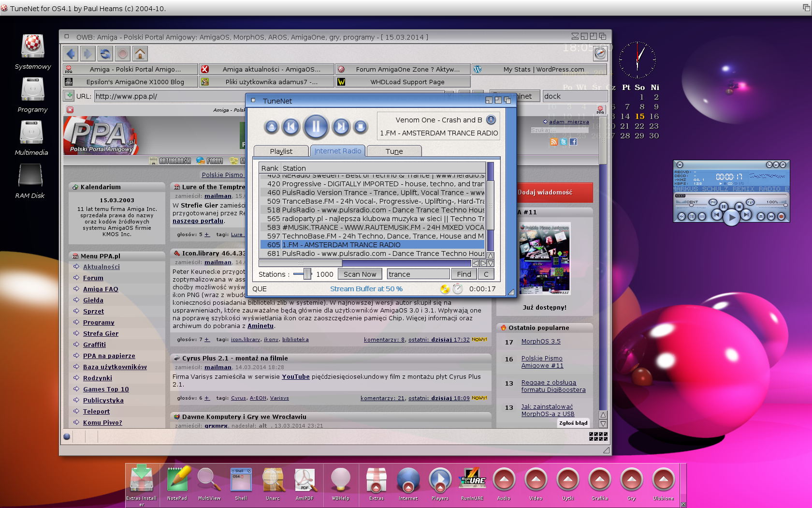Click the trance search field in TuneNet
The image size is (812, 508).
tap(418, 274)
